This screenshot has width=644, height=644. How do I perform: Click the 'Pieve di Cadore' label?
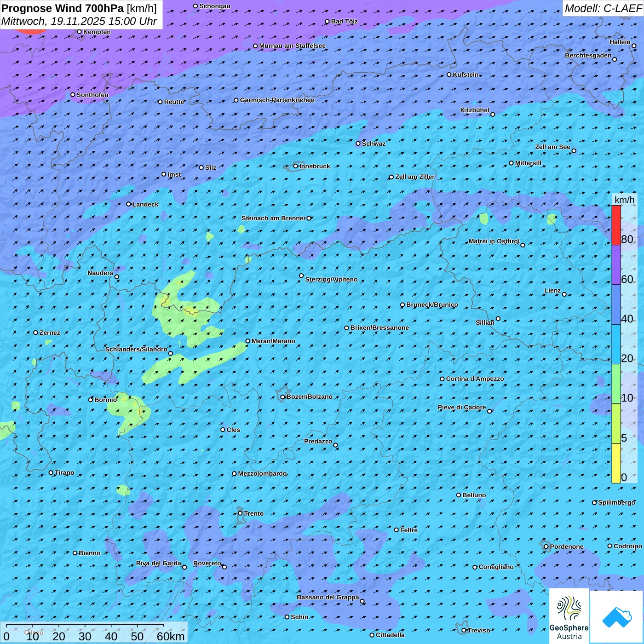(x=462, y=407)
